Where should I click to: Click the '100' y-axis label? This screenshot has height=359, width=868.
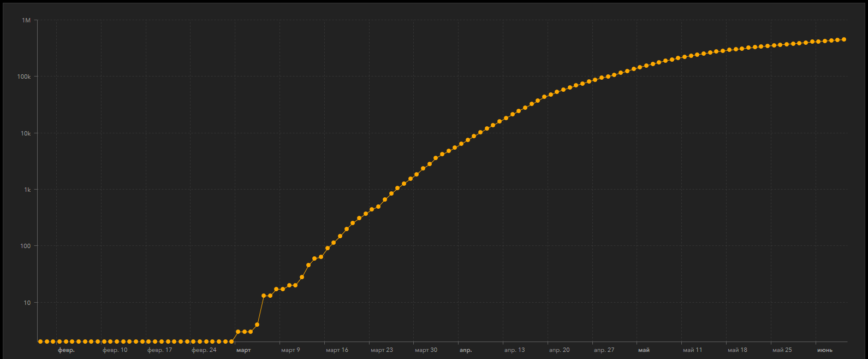pyautogui.click(x=26, y=246)
